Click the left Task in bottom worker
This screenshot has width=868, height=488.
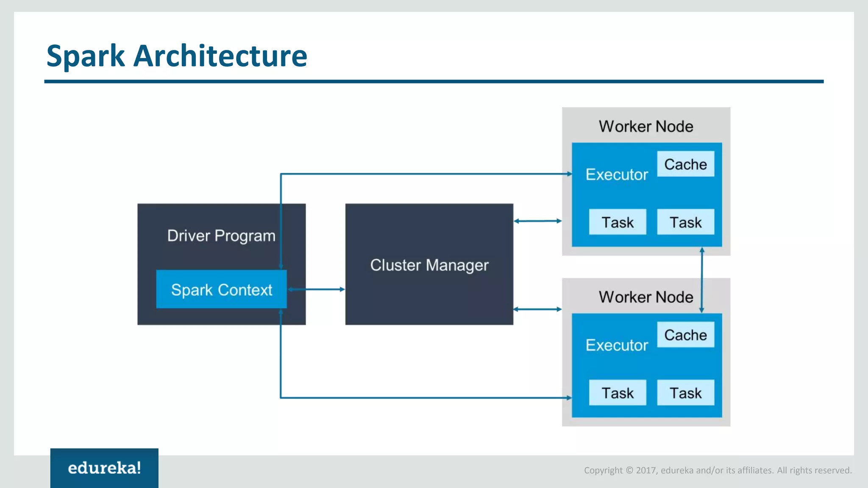coord(618,393)
